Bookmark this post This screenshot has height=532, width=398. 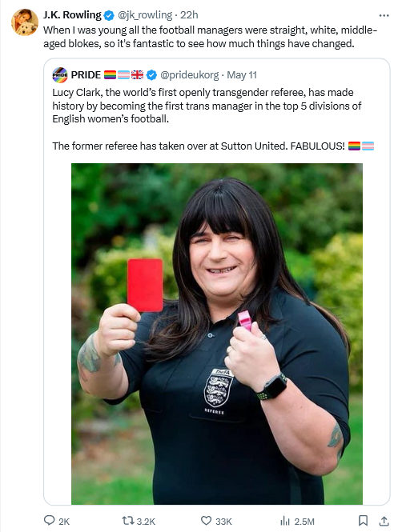coord(363,521)
